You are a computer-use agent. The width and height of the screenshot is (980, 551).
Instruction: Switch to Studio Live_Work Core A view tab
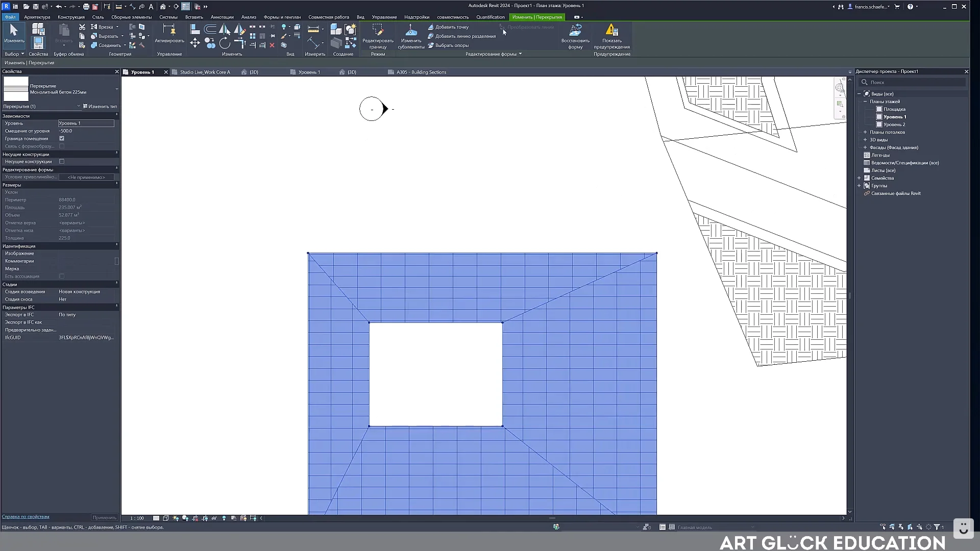(x=205, y=72)
